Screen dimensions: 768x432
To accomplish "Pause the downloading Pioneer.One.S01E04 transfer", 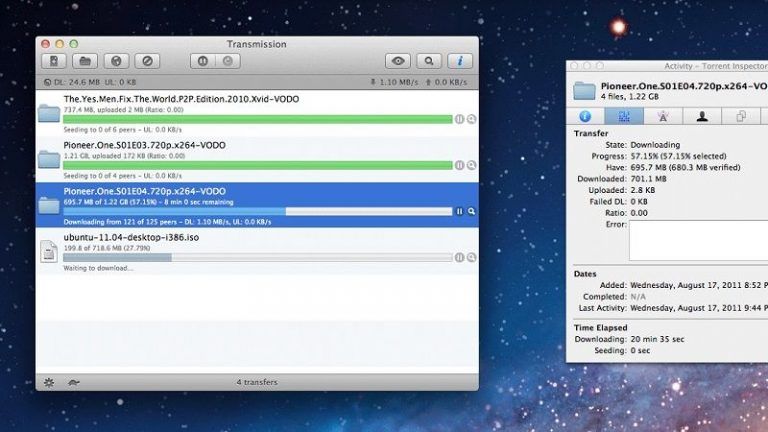I will (459, 211).
